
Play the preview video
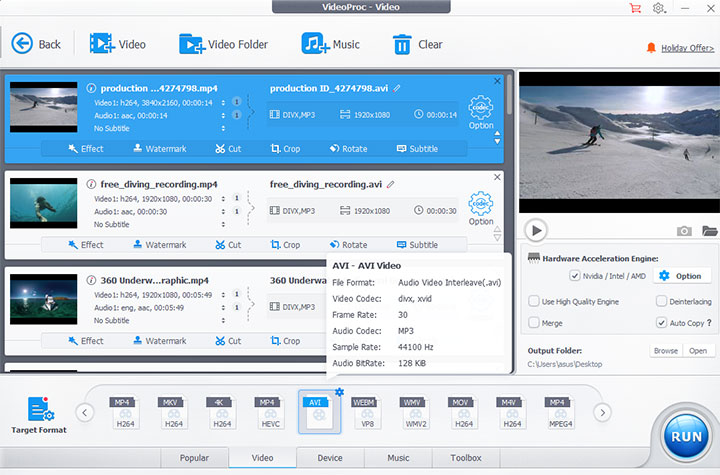point(537,231)
